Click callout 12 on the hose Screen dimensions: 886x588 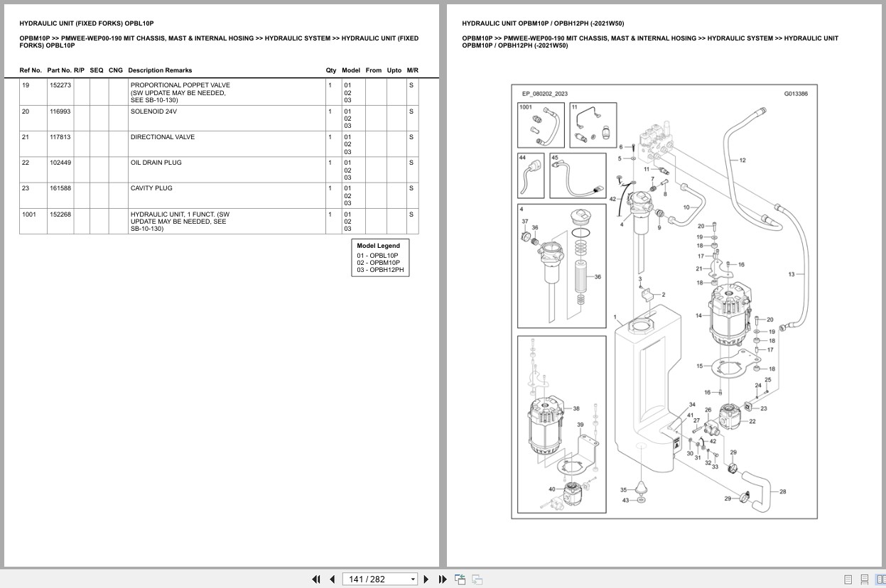742,160
